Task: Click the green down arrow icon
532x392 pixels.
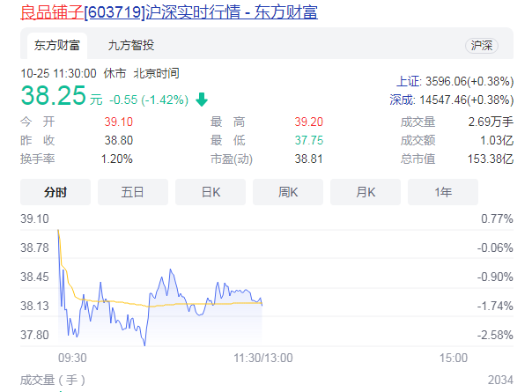Action: (202, 100)
